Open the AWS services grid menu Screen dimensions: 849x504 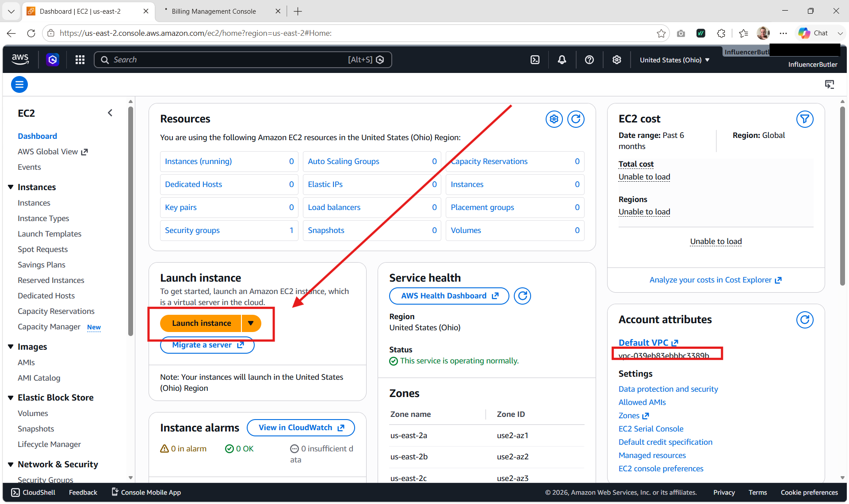click(x=80, y=60)
